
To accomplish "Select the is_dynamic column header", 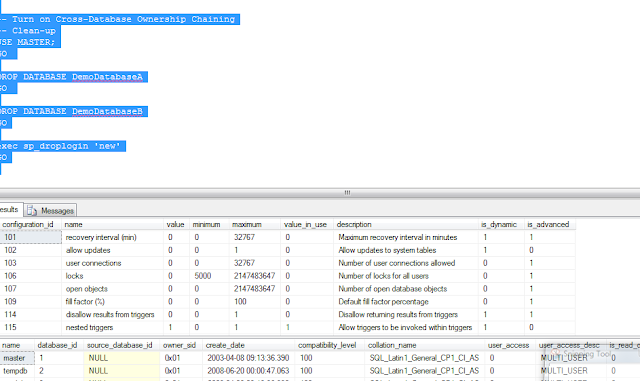I will (x=501, y=225).
